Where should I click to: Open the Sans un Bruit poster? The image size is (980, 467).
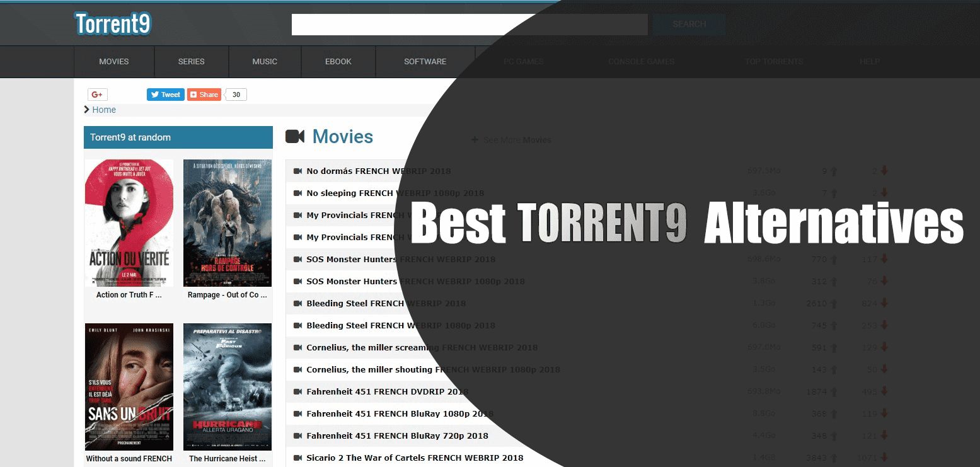[x=129, y=387]
